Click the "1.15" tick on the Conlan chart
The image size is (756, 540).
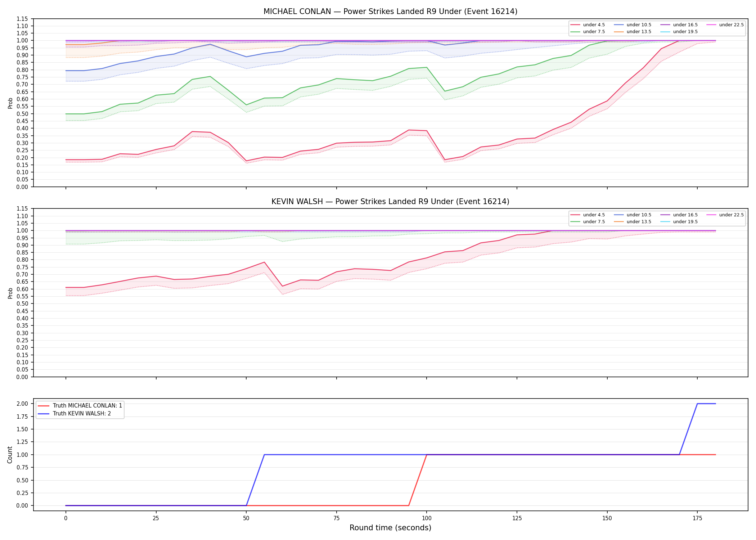coord(22,19)
